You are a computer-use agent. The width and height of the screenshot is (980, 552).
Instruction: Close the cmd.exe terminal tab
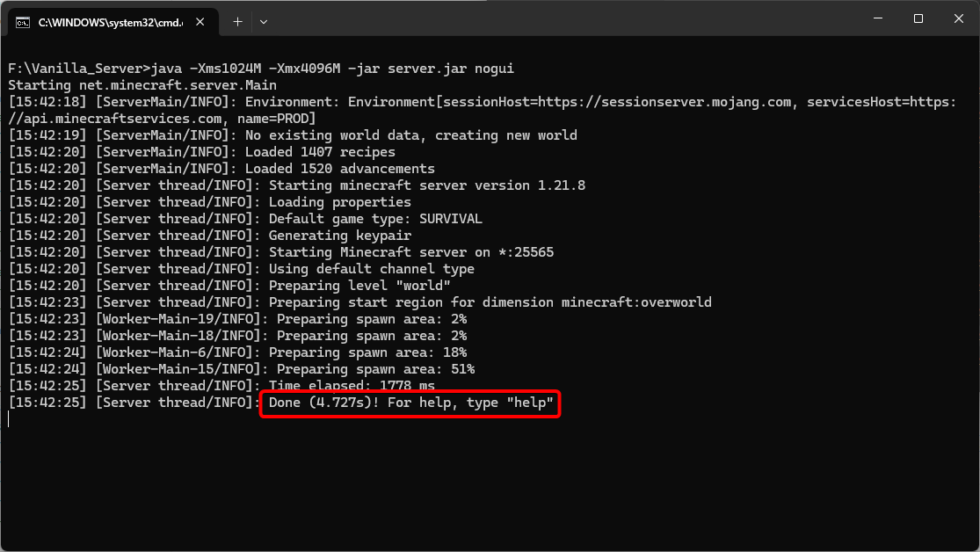coord(201,22)
